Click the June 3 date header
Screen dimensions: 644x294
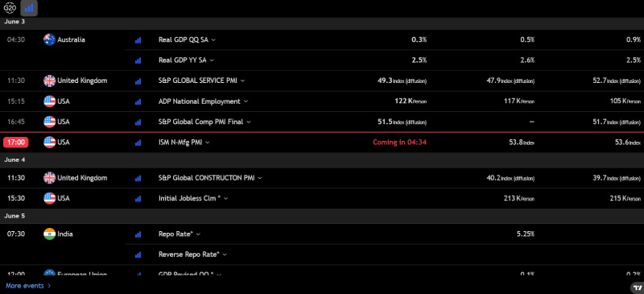[14, 22]
